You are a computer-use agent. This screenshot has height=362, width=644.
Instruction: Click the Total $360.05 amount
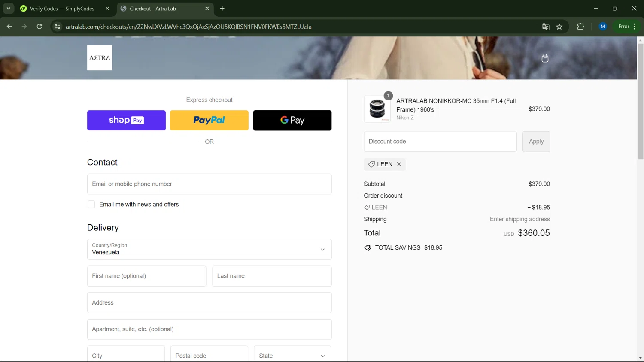(x=534, y=233)
